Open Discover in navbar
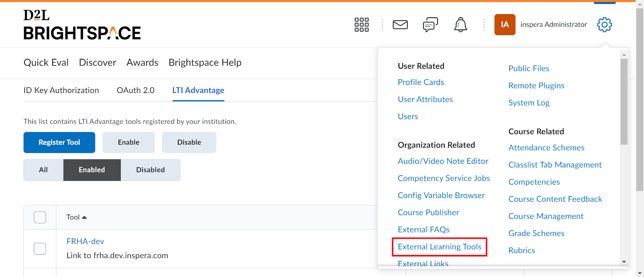 click(97, 62)
